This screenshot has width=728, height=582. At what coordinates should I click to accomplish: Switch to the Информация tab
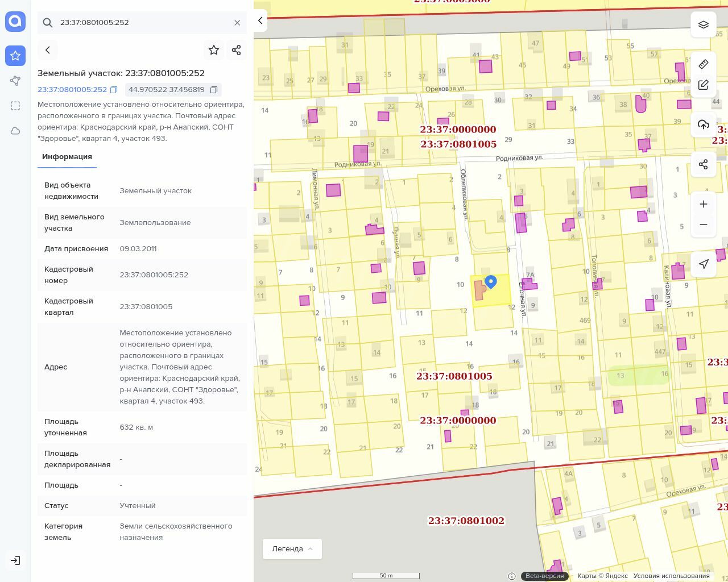point(67,157)
